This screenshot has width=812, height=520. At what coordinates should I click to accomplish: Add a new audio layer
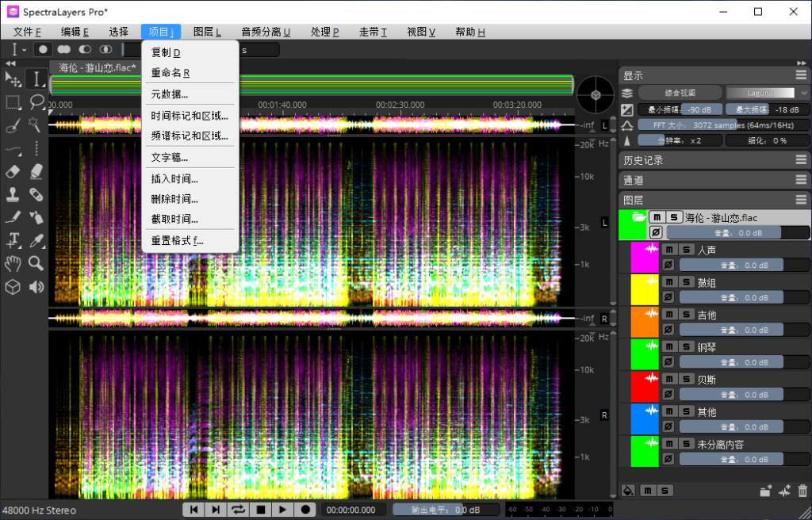(x=784, y=491)
